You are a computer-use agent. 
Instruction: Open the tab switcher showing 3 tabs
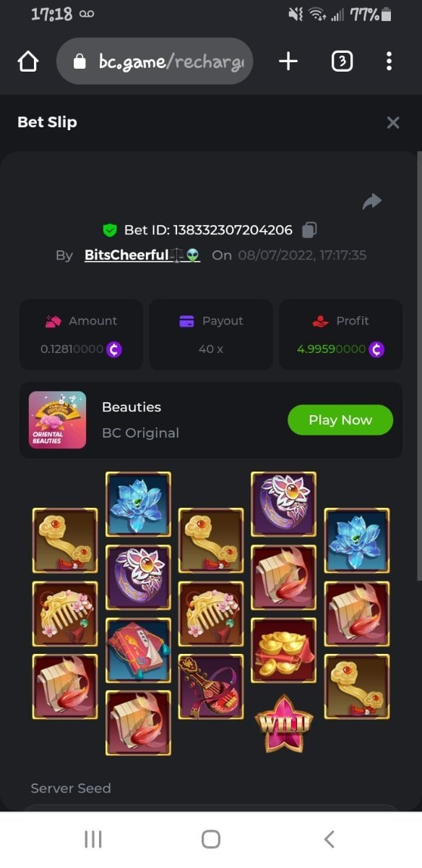click(342, 61)
